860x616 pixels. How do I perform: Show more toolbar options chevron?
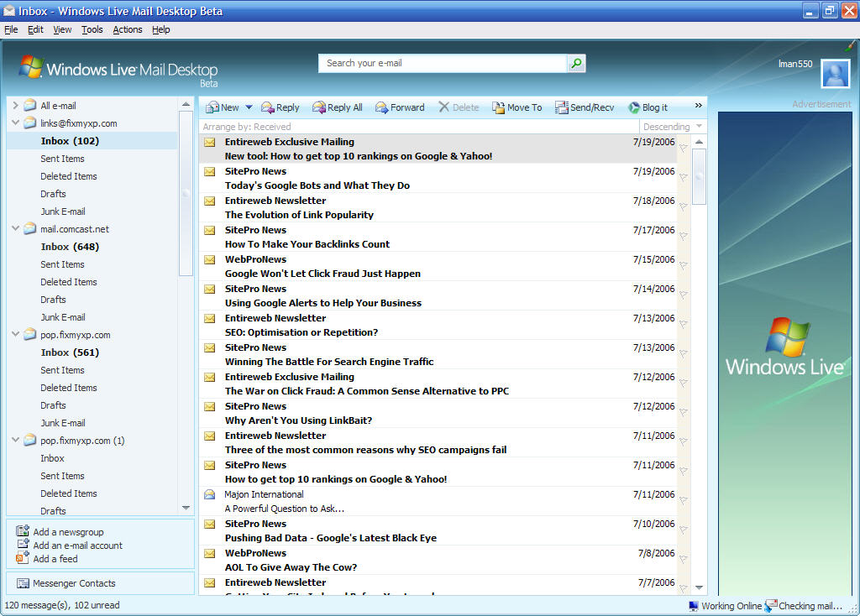pyautogui.click(x=698, y=105)
